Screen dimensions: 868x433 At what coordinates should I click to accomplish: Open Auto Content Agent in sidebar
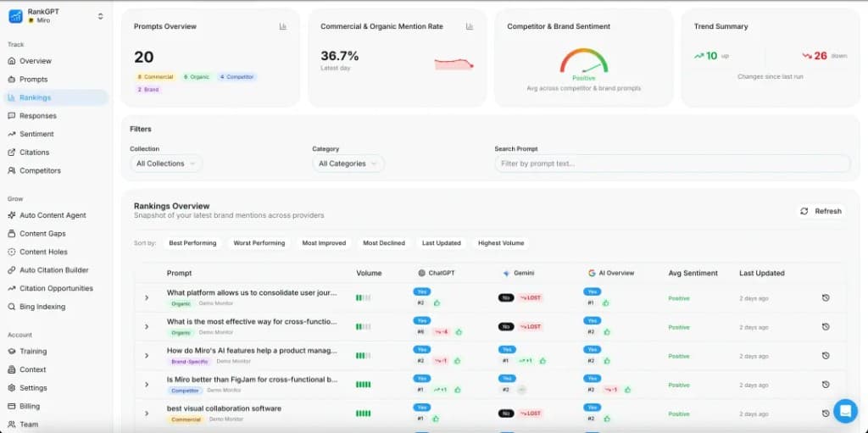(53, 215)
